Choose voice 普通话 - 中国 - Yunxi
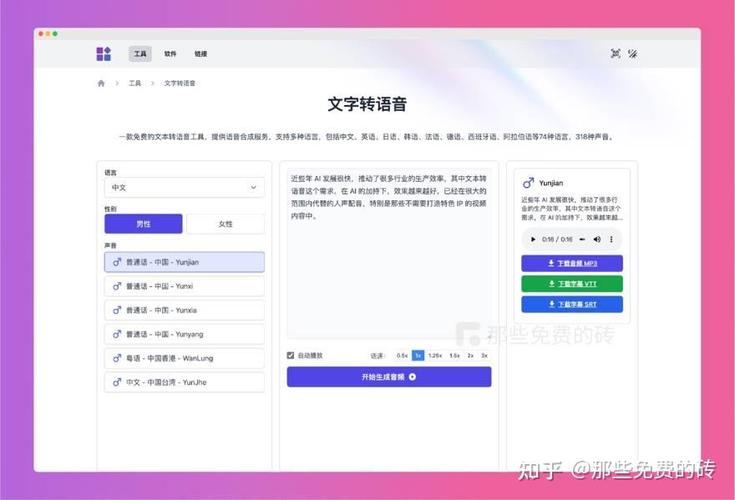 click(184, 286)
